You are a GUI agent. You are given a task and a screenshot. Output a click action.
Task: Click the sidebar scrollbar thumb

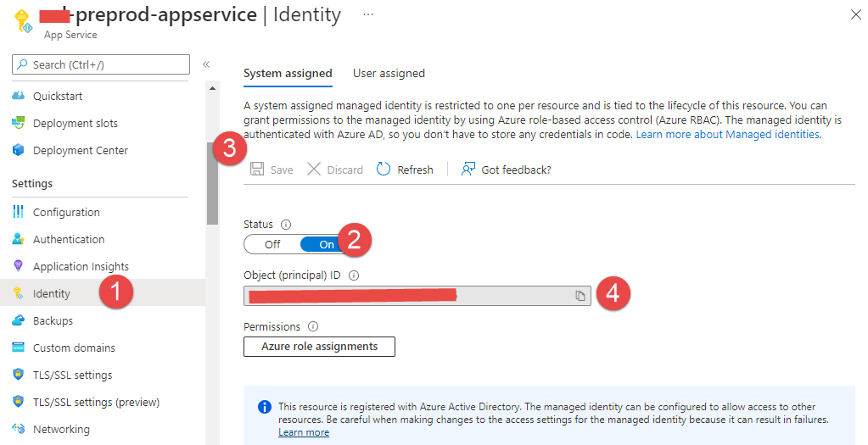coord(212,182)
